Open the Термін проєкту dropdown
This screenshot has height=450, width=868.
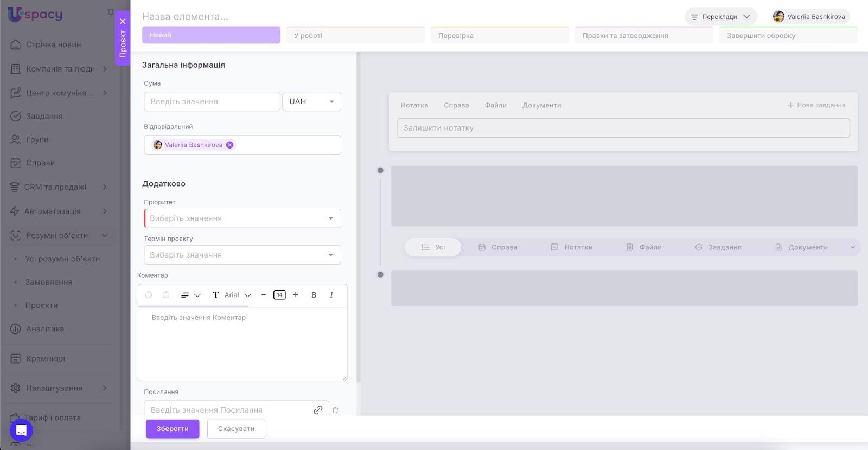click(242, 255)
